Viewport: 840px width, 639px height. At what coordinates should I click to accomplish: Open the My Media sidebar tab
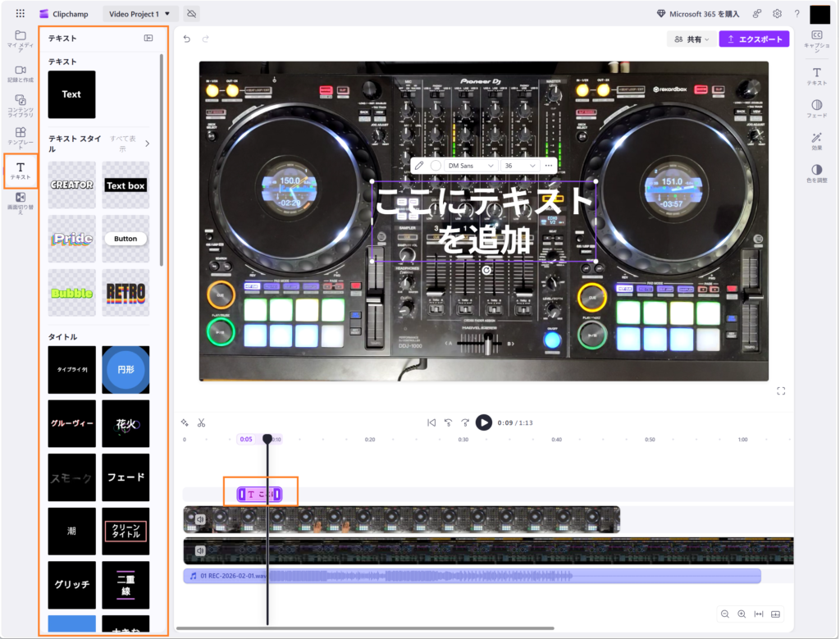[x=21, y=39]
